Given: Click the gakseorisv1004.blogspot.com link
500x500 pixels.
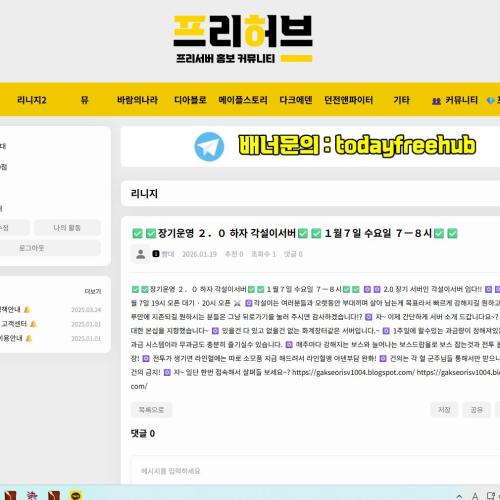Looking at the screenshot, I should coord(353,372).
